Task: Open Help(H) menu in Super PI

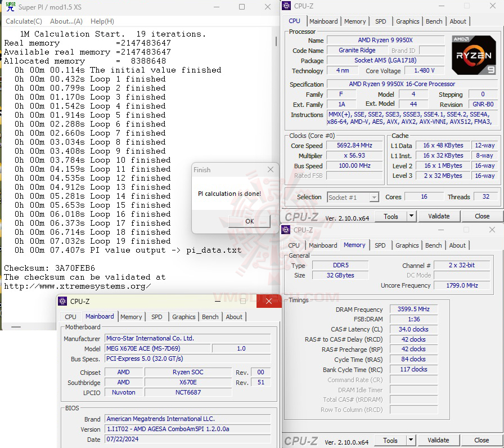Action: point(102,21)
